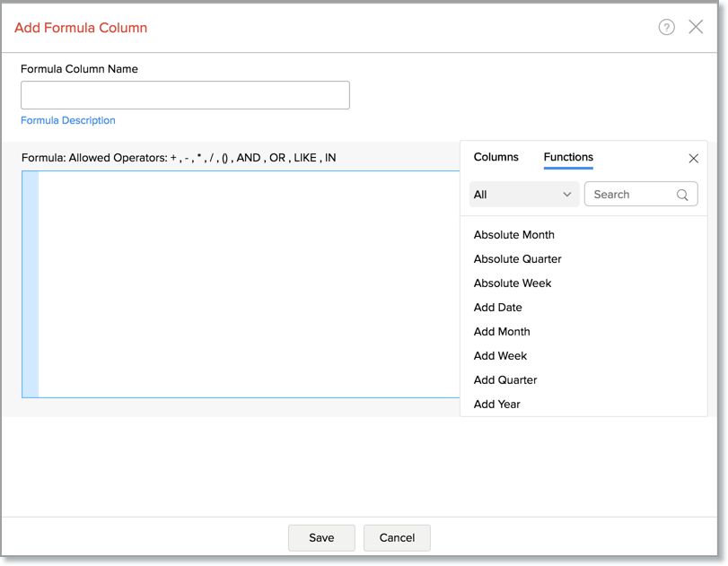Focus the function Search box
This screenshot has height=566, width=728.
pyautogui.click(x=631, y=195)
